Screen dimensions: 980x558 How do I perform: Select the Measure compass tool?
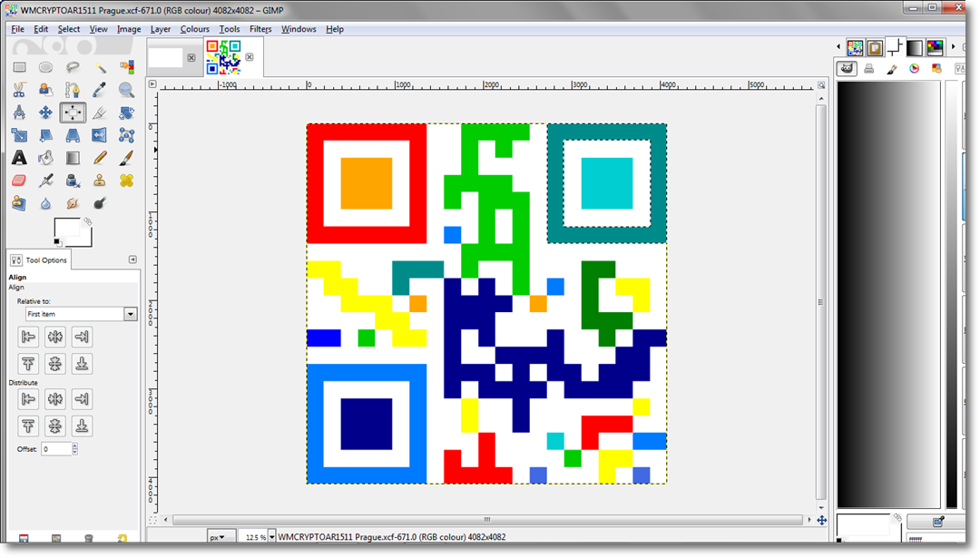coord(19,113)
